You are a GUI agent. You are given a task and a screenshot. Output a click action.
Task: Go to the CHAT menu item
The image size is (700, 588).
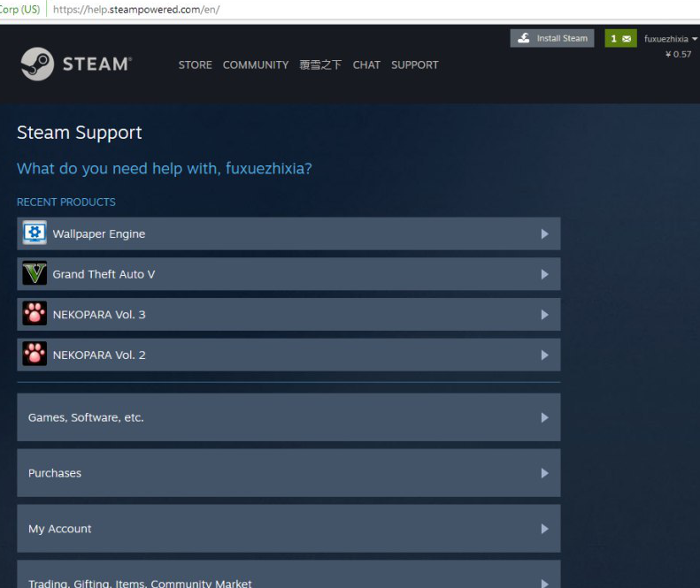366,65
